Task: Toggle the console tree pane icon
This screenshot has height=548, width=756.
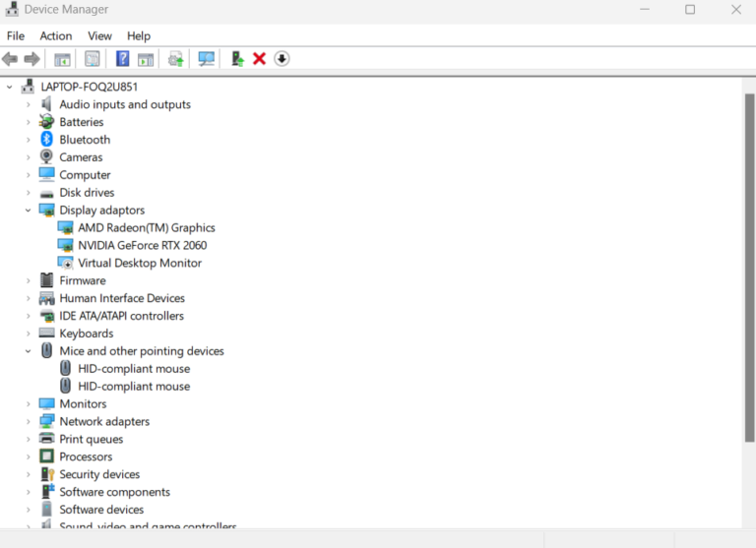Action: [x=62, y=59]
